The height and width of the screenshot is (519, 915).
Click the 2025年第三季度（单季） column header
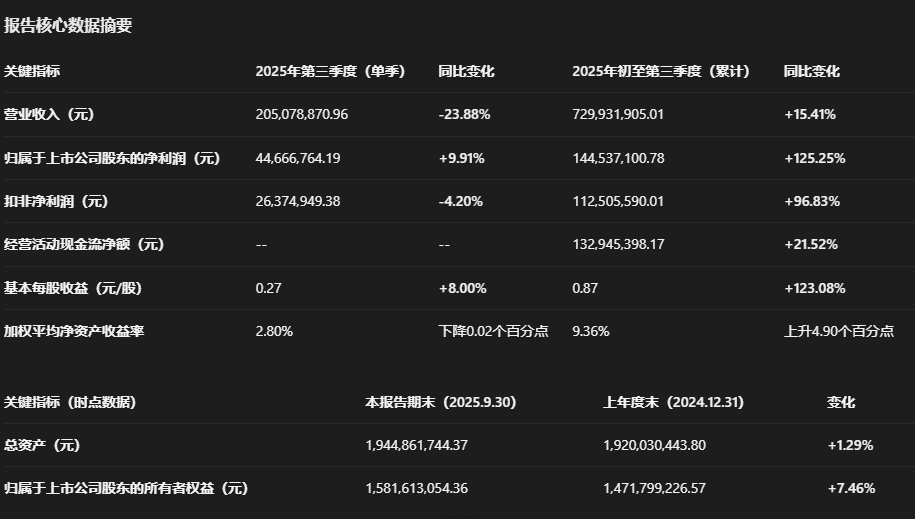coord(330,71)
